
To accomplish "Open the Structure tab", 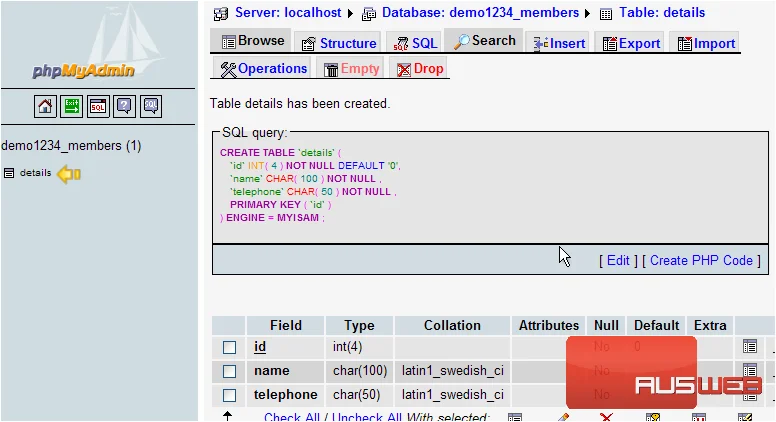I will [x=339, y=44].
